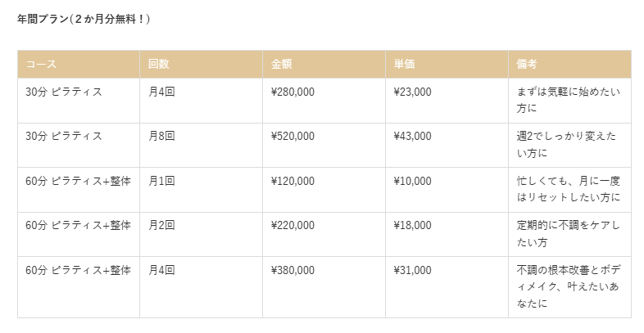Viewport: 644px width, 333px height.
Task: Select the 金額 header cell
Action: click(324, 65)
